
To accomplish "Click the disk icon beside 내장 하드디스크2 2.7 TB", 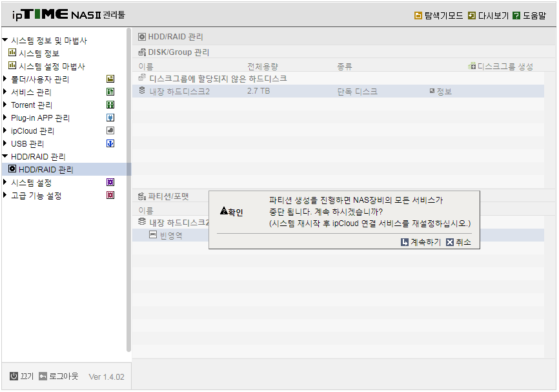I will click(x=142, y=90).
